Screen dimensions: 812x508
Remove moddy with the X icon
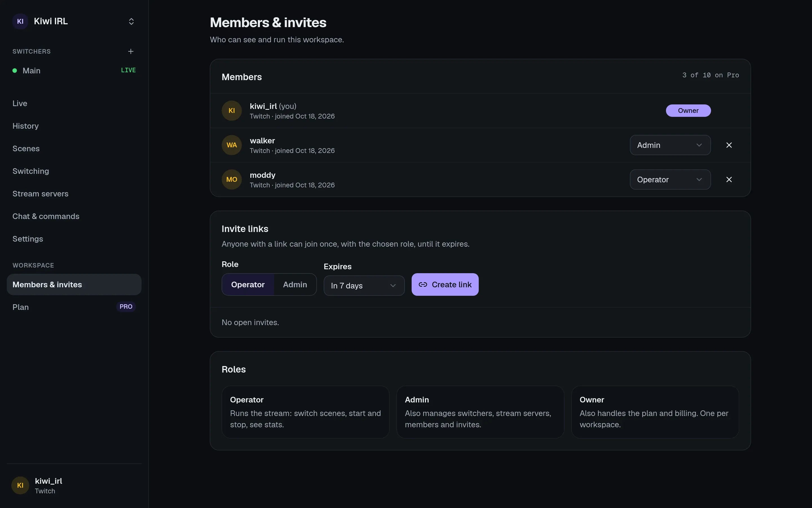pyautogui.click(x=729, y=179)
